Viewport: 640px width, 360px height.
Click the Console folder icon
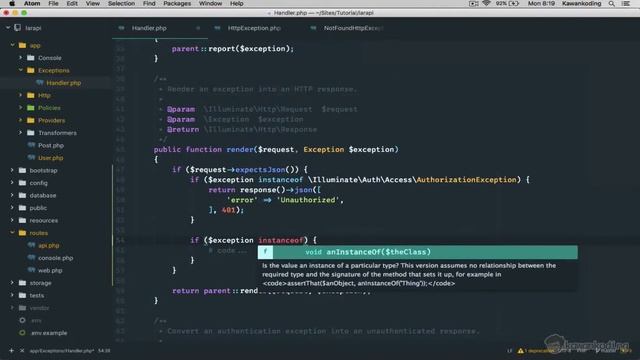point(31,58)
